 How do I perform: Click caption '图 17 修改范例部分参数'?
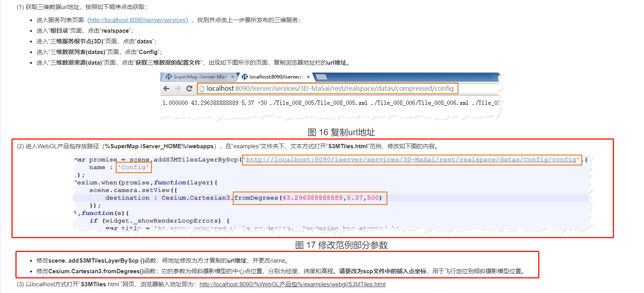pyautogui.click(x=341, y=245)
